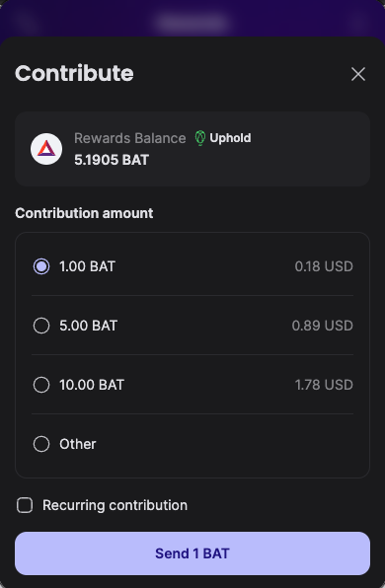
Task: Click the Uphold wallet provider label
Action: (230, 138)
